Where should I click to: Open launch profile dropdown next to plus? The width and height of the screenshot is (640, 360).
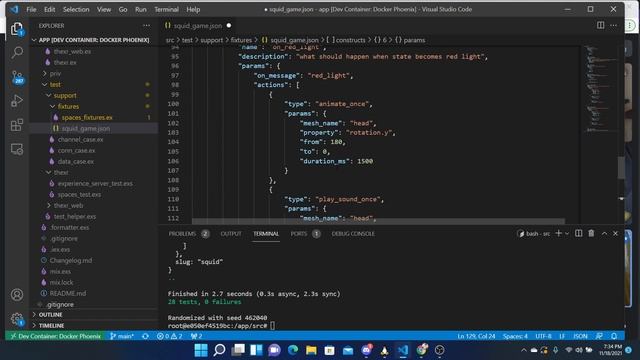567,233
